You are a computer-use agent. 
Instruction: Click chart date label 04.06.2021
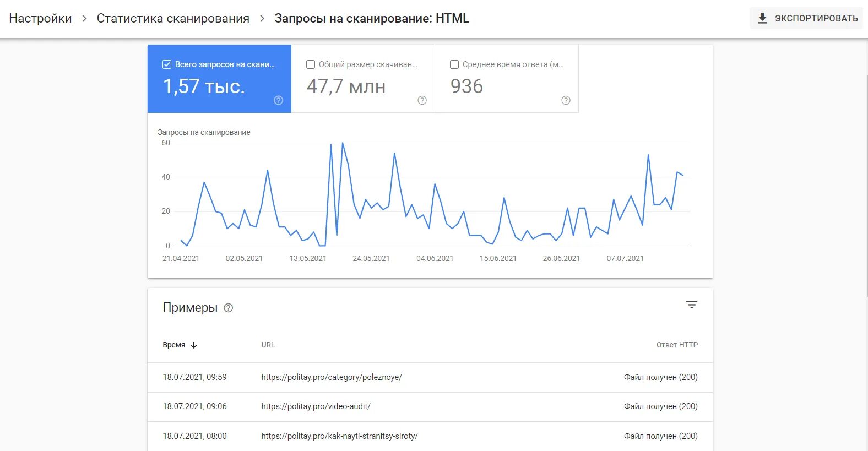435,258
